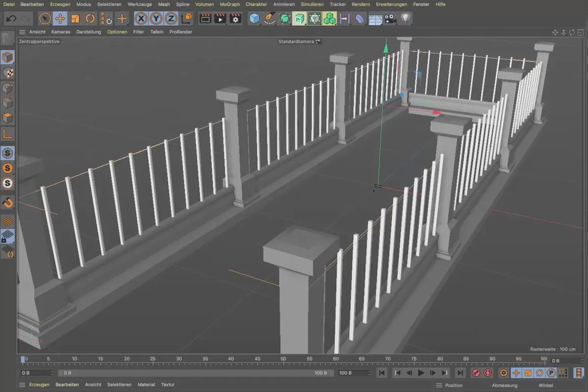Open viewport Filter menu

[x=139, y=32]
